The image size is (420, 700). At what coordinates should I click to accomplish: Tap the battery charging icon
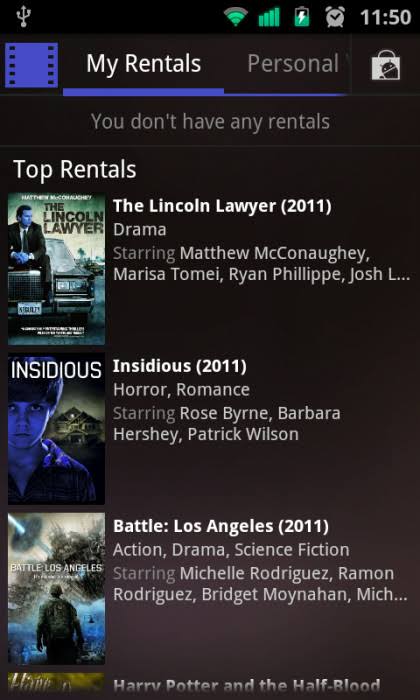coord(302,17)
